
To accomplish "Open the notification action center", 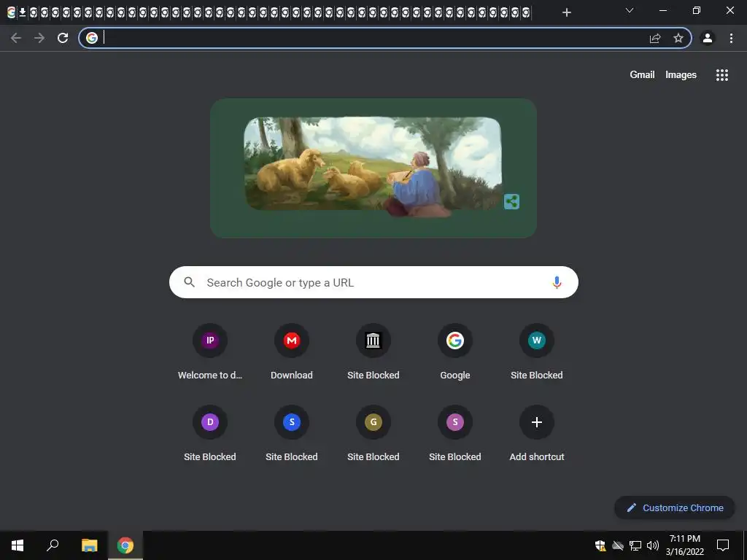I will point(723,545).
